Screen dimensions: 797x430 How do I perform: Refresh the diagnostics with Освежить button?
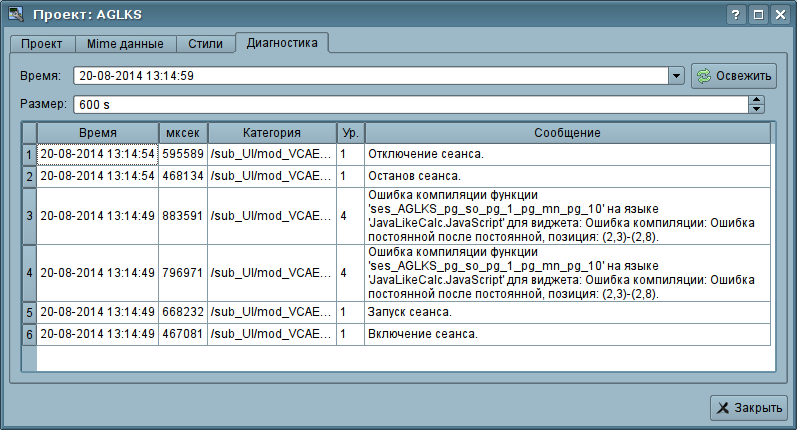(733, 76)
